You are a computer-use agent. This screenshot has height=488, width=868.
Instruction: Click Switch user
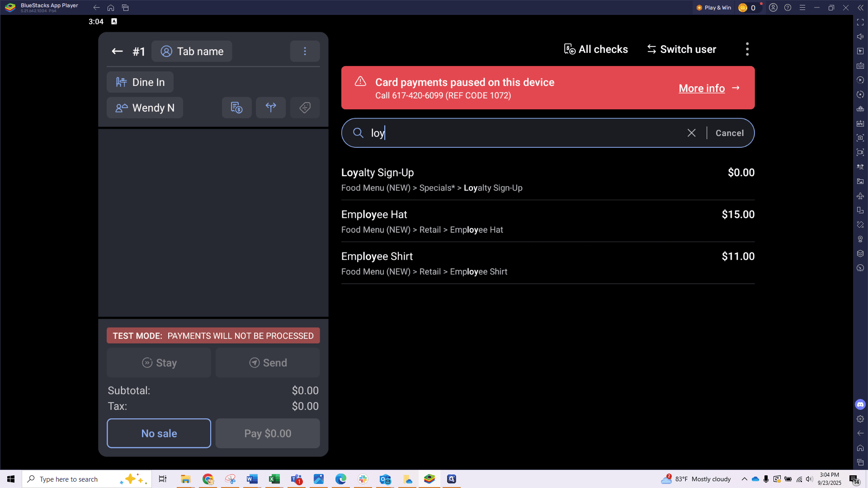(x=682, y=49)
